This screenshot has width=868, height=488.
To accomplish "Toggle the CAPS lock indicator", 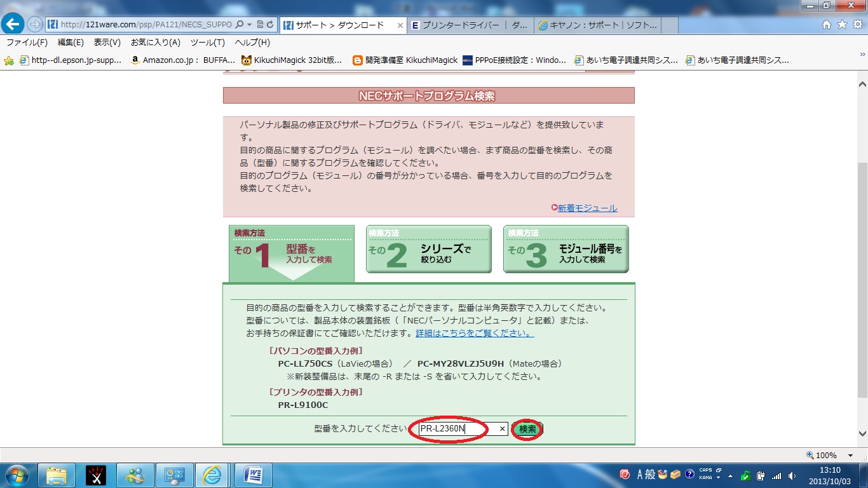I will tap(705, 471).
